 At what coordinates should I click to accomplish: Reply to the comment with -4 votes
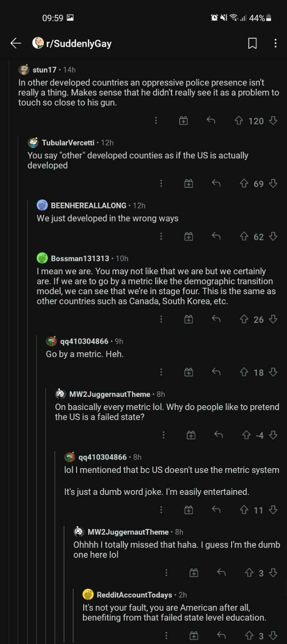[219, 435]
